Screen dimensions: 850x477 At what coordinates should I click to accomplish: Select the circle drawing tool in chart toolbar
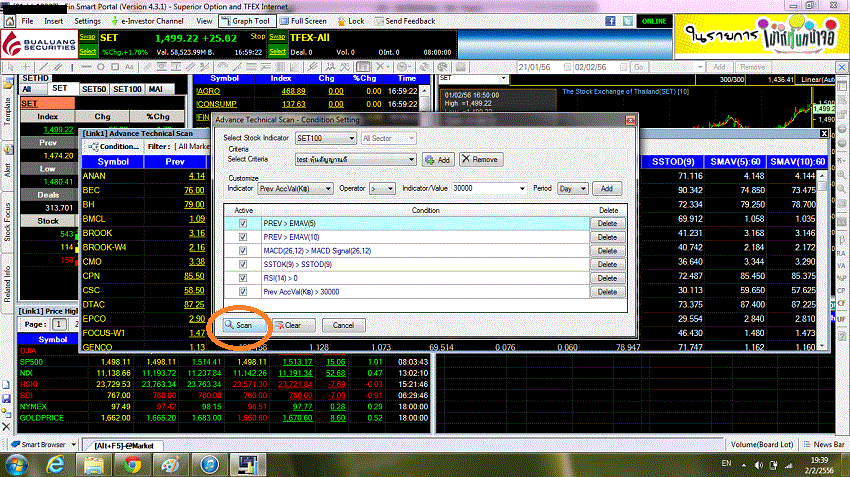(101, 67)
